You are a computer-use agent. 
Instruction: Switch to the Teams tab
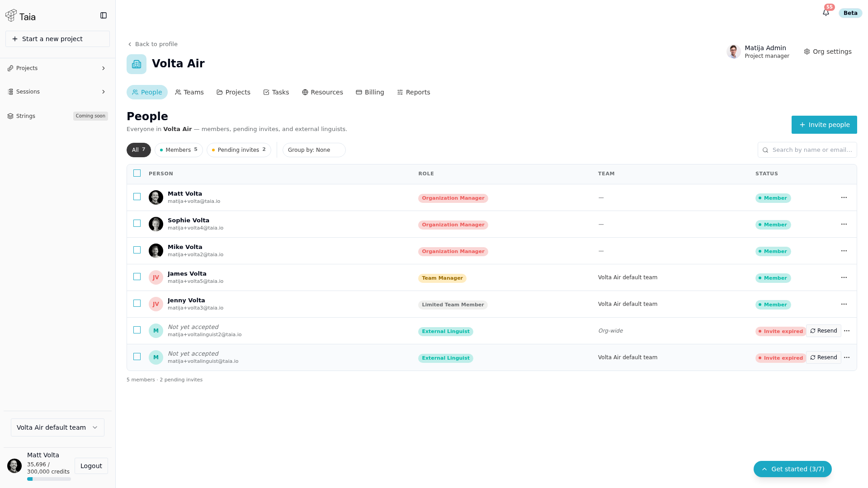click(189, 92)
